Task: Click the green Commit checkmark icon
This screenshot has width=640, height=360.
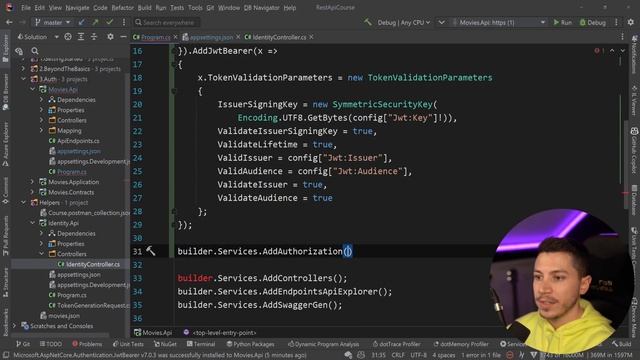Action: pos(109,22)
